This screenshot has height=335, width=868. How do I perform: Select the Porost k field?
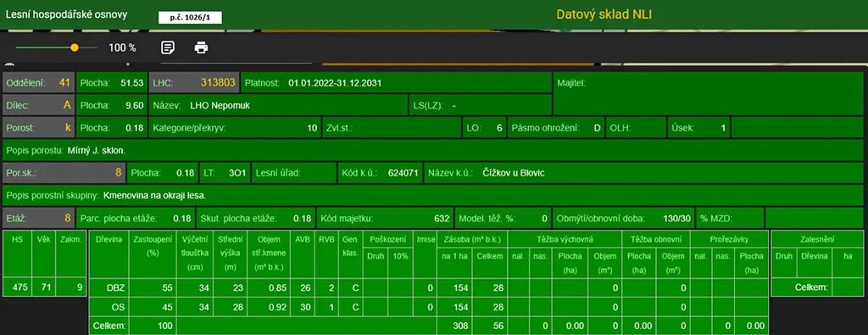click(x=38, y=128)
